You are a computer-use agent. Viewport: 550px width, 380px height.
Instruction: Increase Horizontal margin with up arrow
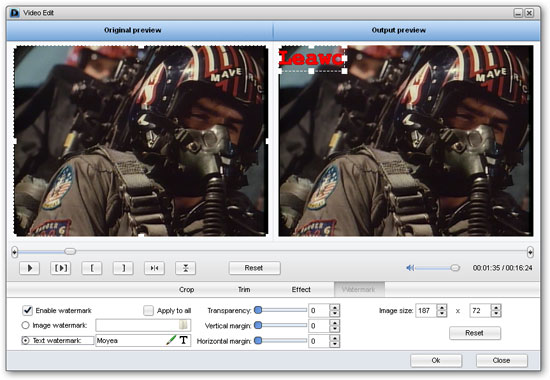pyautogui.click(x=335, y=338)
